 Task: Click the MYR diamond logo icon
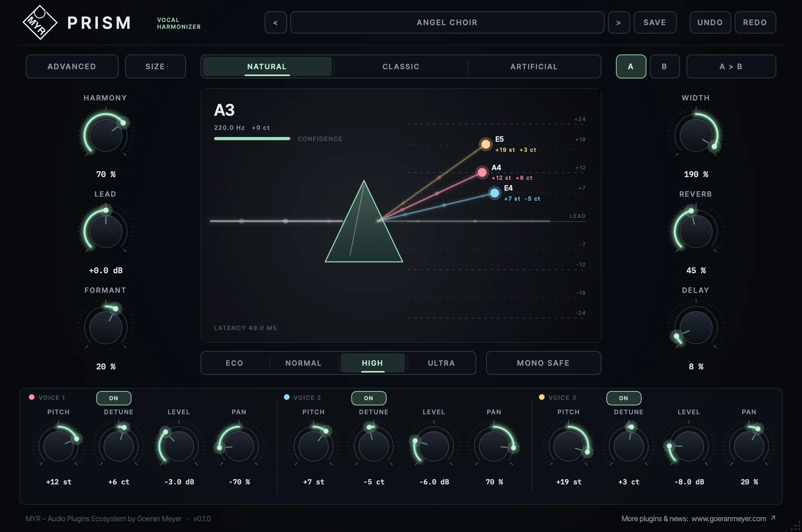click(40, 22)
